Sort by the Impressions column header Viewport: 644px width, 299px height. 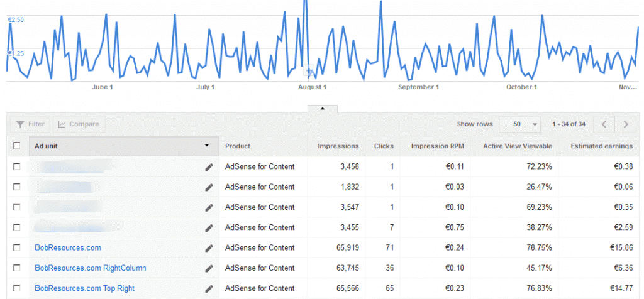tap(338, 146)
